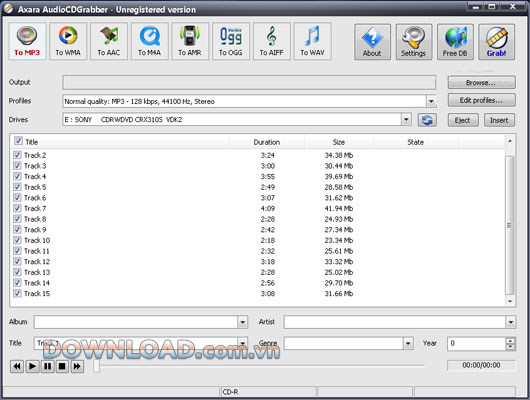
Task: Sort by the State column header
Action: coord(415,142)
